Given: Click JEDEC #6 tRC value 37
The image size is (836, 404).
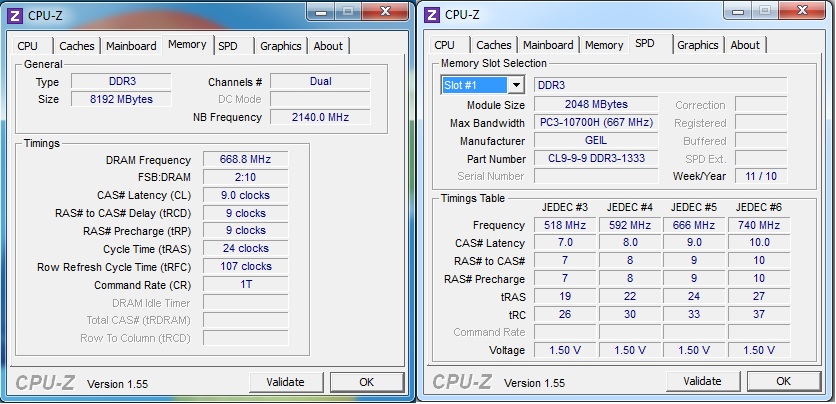Looking at the screenshot, I should click(759, 314).
